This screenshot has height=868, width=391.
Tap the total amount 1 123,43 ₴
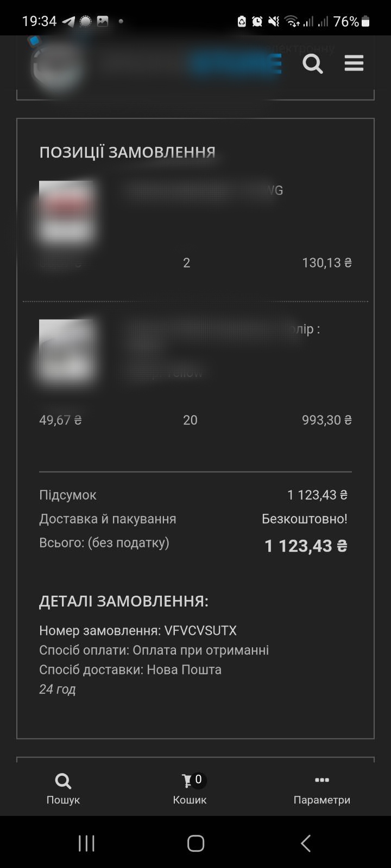306,546
